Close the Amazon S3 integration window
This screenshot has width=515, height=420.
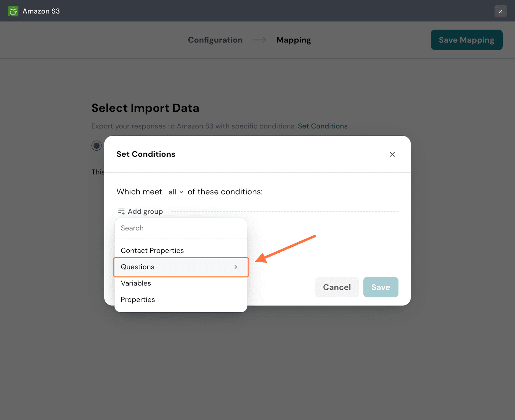click(501, 11)
